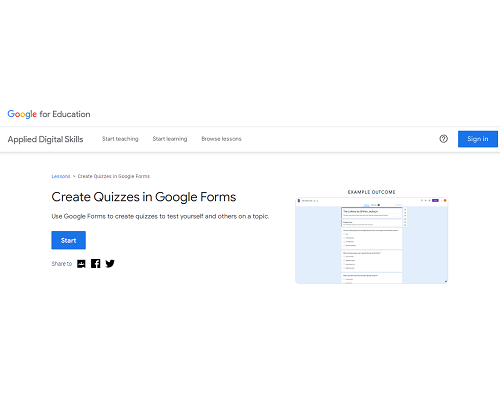The height and width of the screenshot is (400, 500).
Task: Click purple Forms icon in example preview
Action: [299, 201]
